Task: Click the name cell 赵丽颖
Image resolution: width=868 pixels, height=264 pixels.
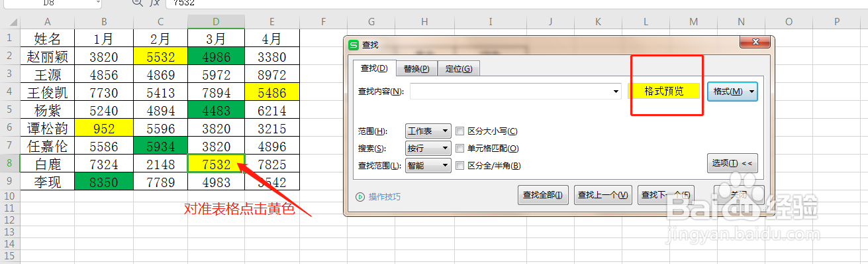Action: [x=48, y=56]
